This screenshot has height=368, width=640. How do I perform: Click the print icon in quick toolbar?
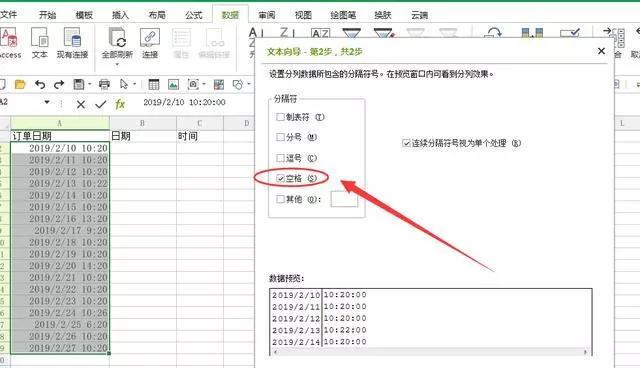coord(104,84)
